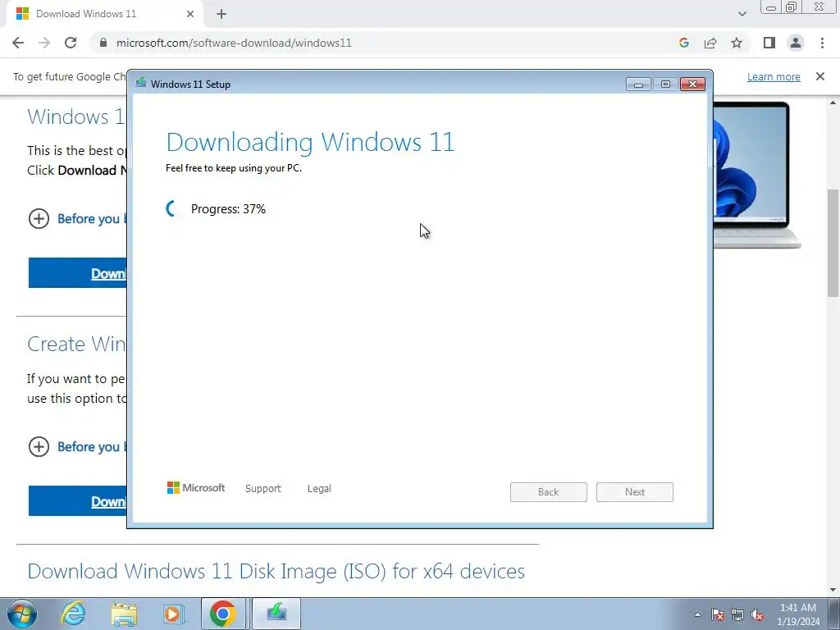Click Legal link in Setup window
The image size is (840, 630).
(x=319, y=489)
